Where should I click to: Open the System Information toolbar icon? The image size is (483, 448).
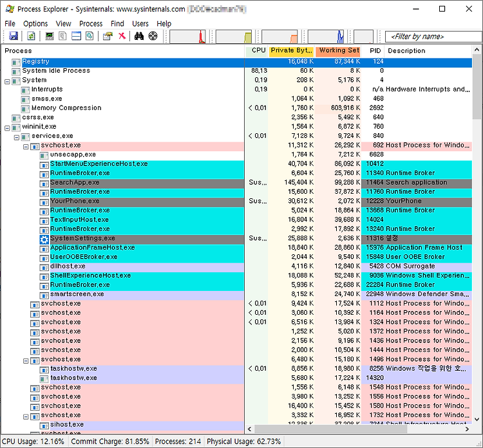click(x=50, y=36)
